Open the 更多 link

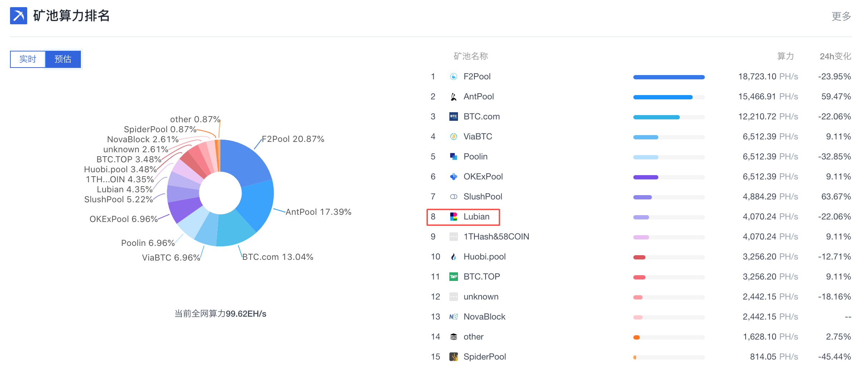tap(841, 16)
